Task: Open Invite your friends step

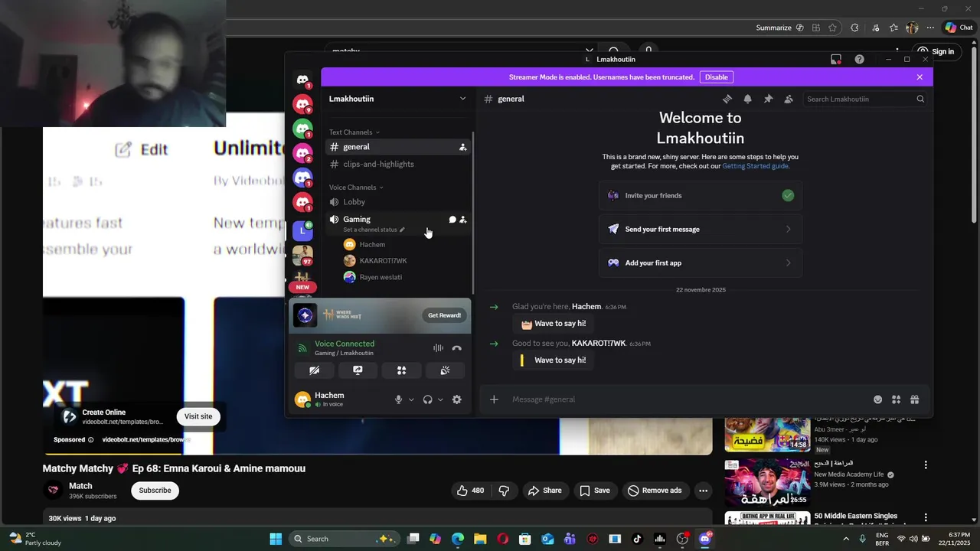Action: click(x=701, y=196)
